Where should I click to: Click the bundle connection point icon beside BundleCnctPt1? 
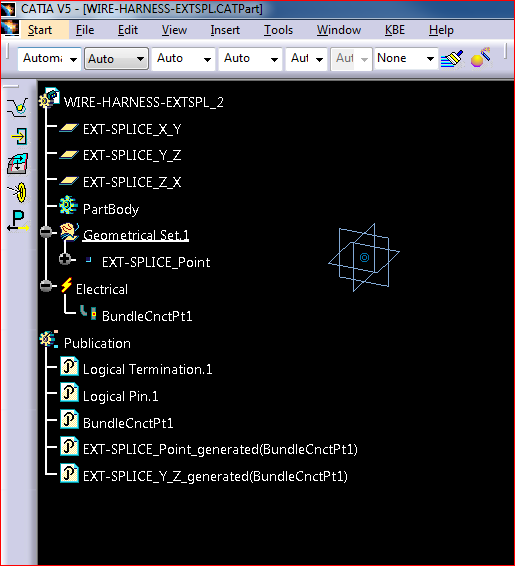(88, 313)
